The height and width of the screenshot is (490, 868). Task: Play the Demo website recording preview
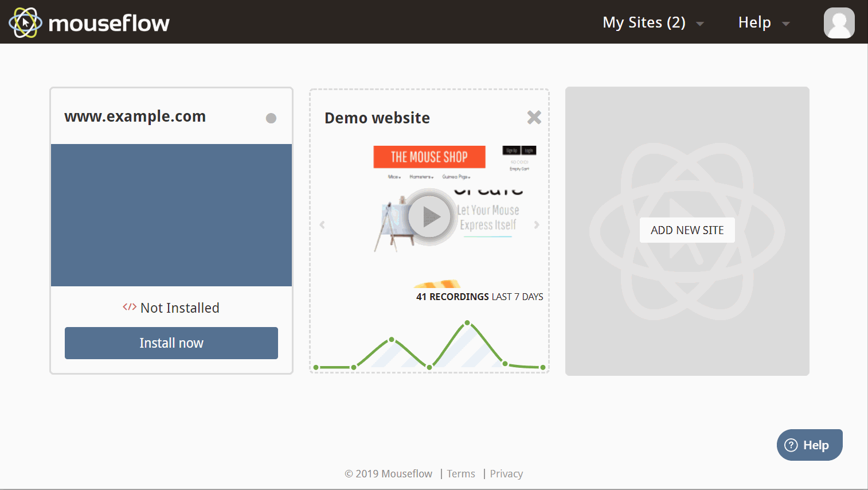click(x=429, y=217)
